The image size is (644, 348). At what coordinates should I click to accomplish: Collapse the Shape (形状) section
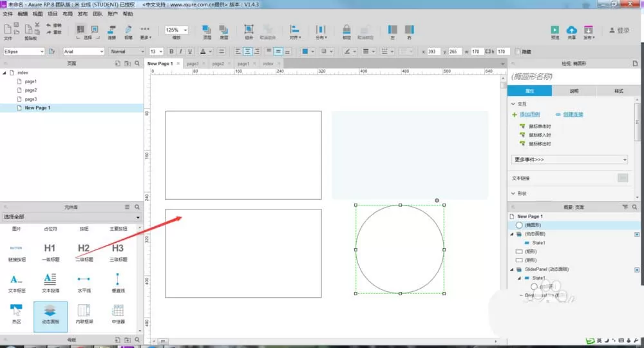click(x=513, y=193)
